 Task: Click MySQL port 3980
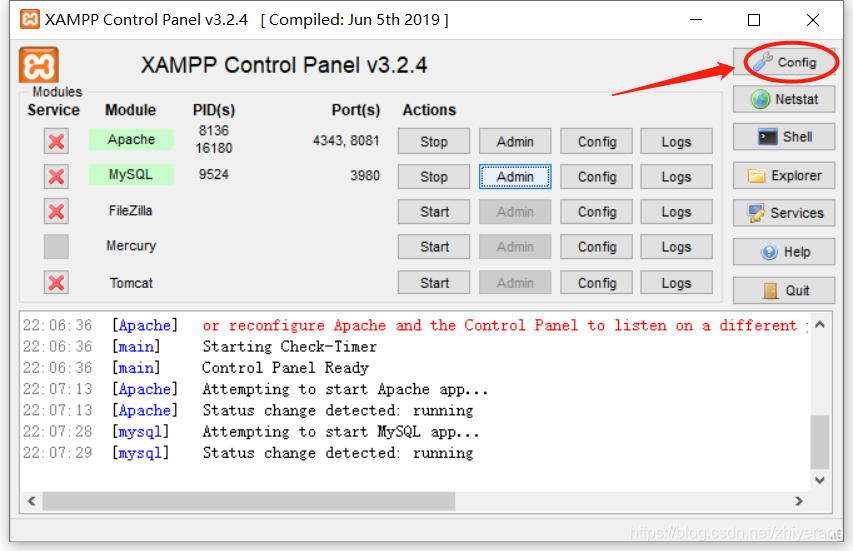pos(365,176)
